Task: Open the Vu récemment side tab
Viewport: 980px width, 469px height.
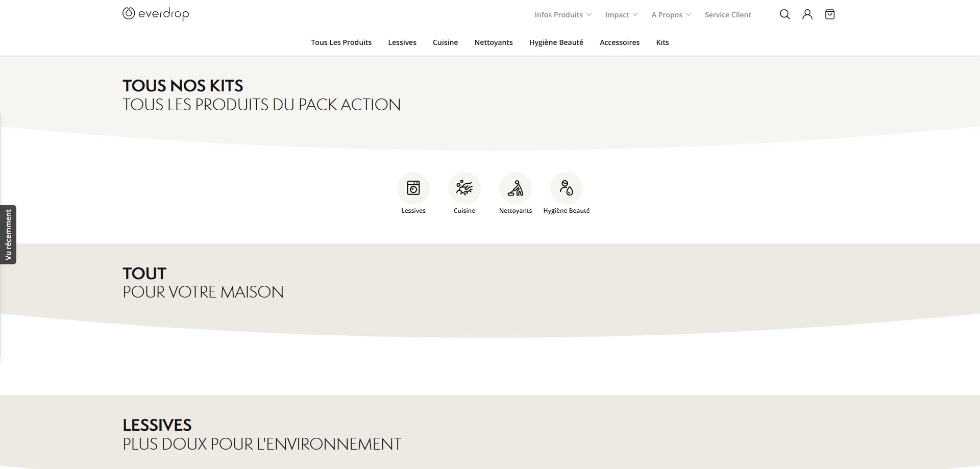Action: click(x=8, y=235)
